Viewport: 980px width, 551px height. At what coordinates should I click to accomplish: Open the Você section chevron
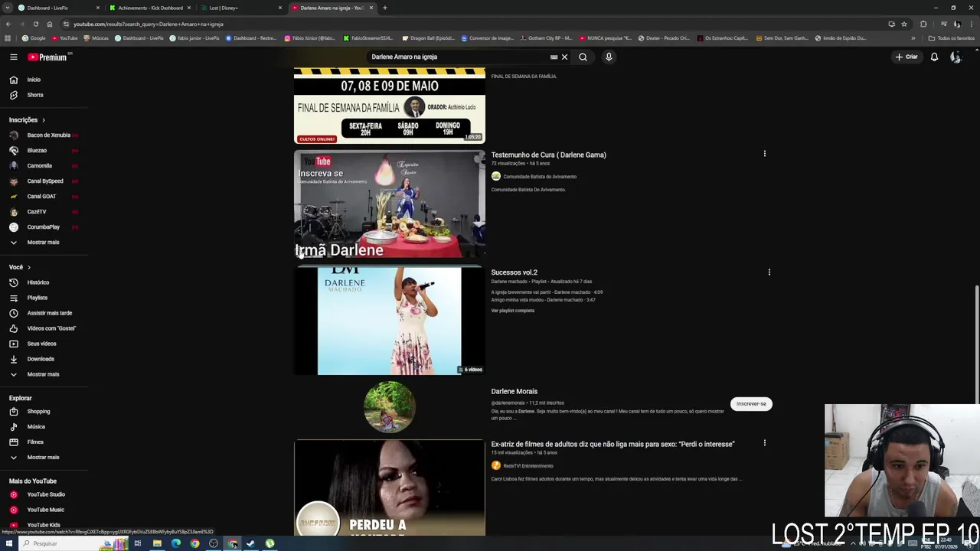click(29, 267)
